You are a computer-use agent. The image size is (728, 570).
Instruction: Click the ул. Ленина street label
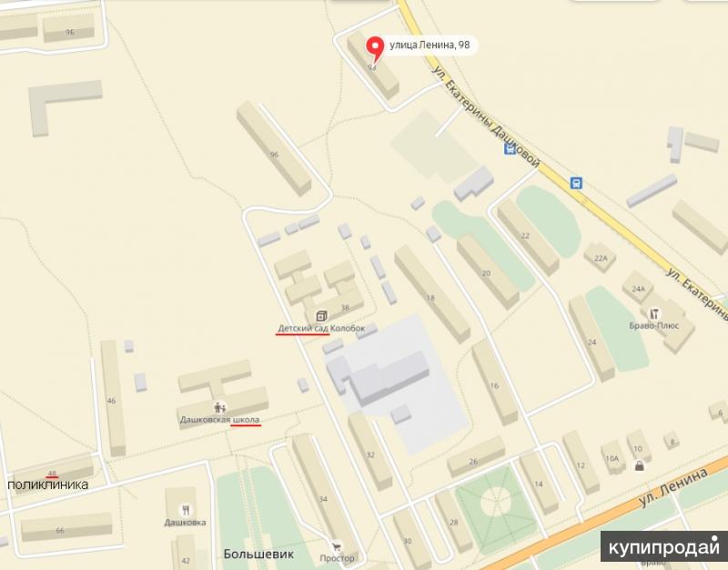(x=673, y=487)
